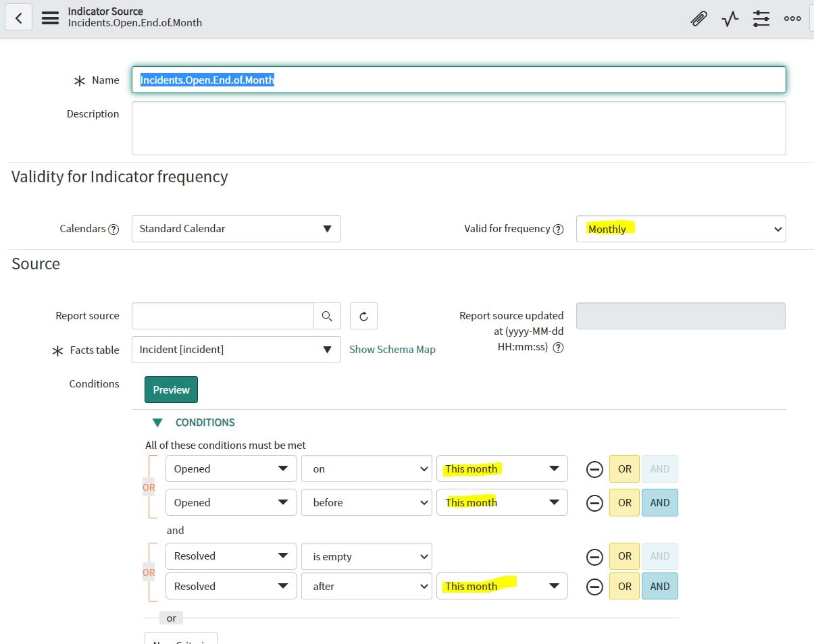This screenshot has height=644, width=814.
Task: Attach a file using the paperclip icon
Action: [x=698, y=18]
